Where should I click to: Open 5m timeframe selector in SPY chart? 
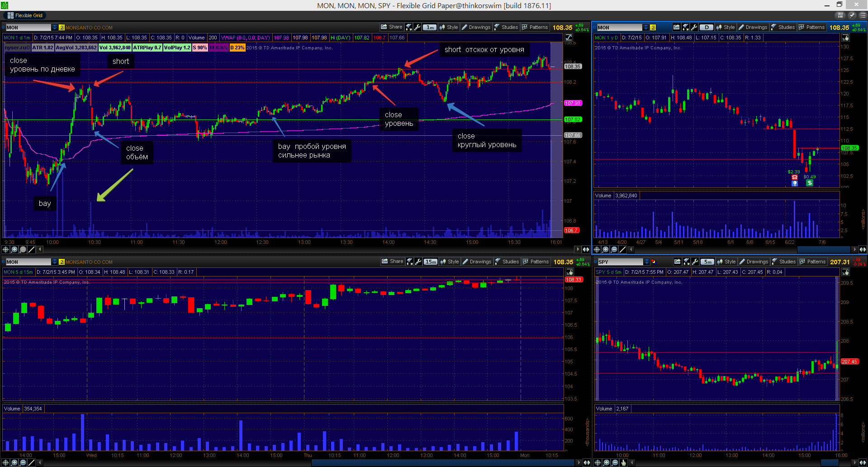707,262
